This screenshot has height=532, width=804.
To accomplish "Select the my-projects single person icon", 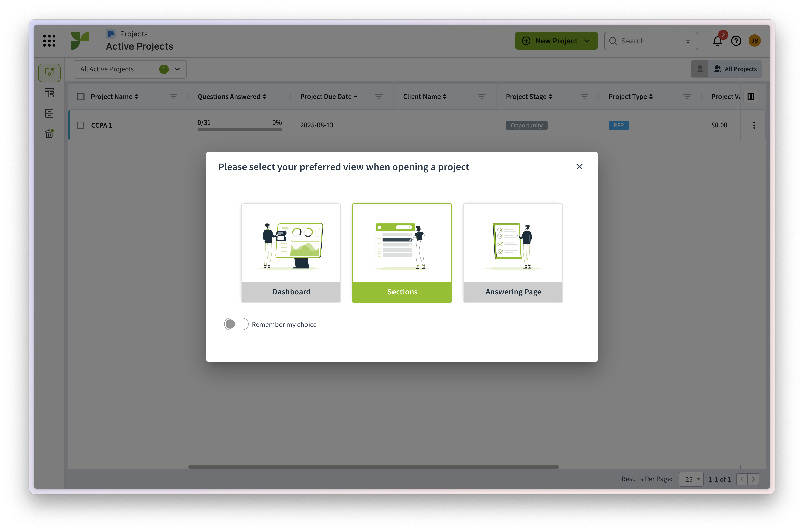I will coord(699,69).
